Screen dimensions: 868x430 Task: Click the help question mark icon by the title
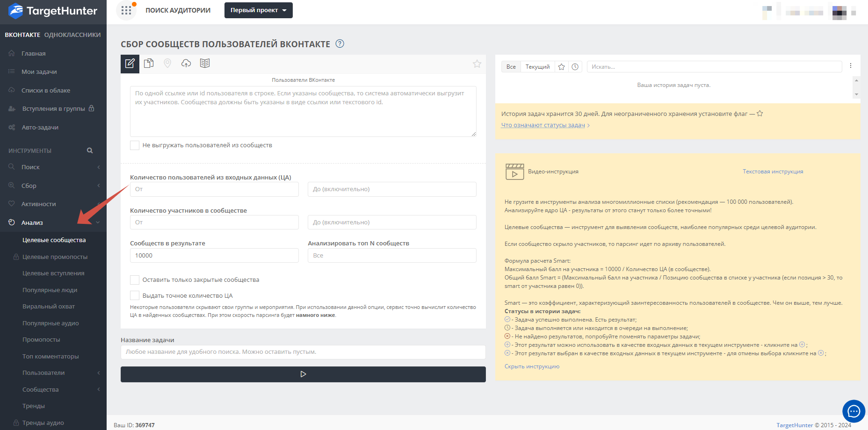[340, 44]
